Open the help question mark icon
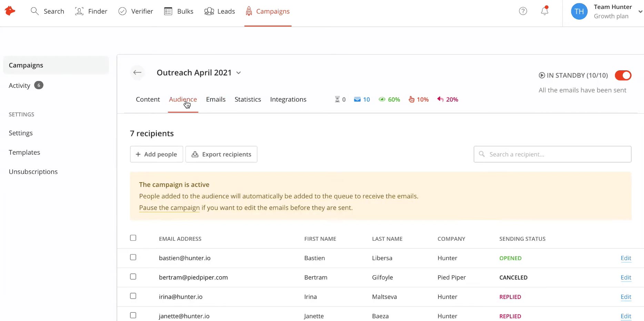The height and width of the screenshot is (321, 644). coord(523,11)
